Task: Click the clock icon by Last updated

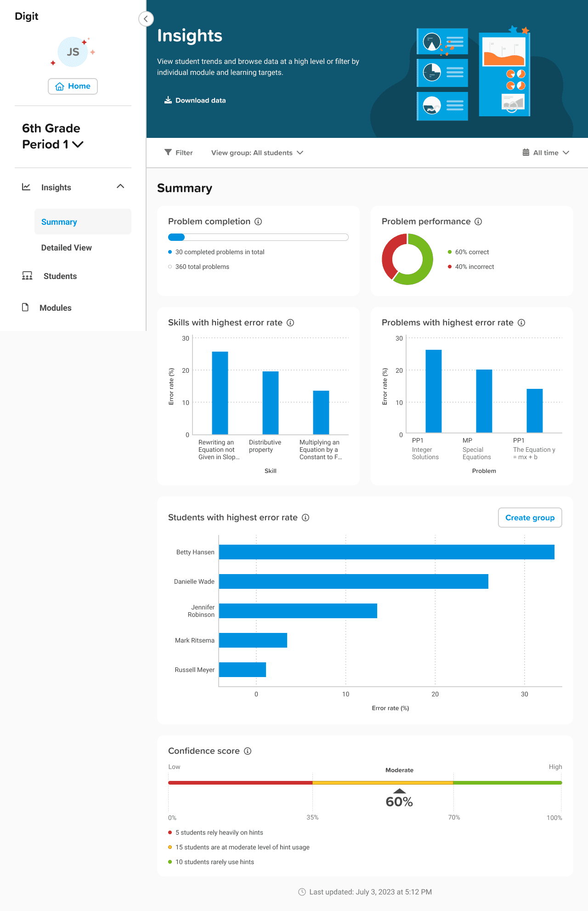Action: pos(302,892)
